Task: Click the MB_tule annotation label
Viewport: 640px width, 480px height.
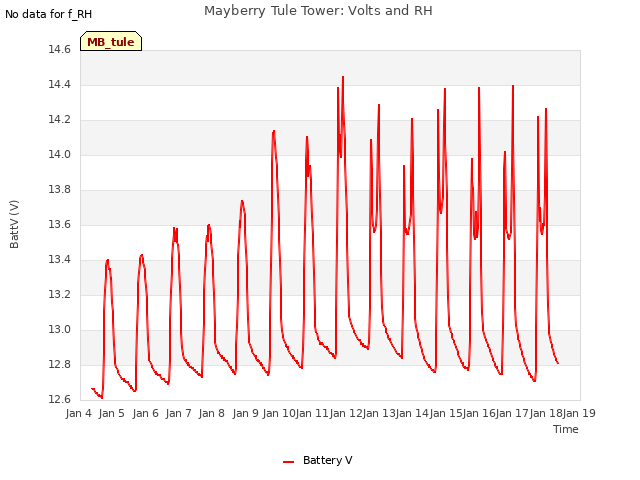Action: pos(111,41)
